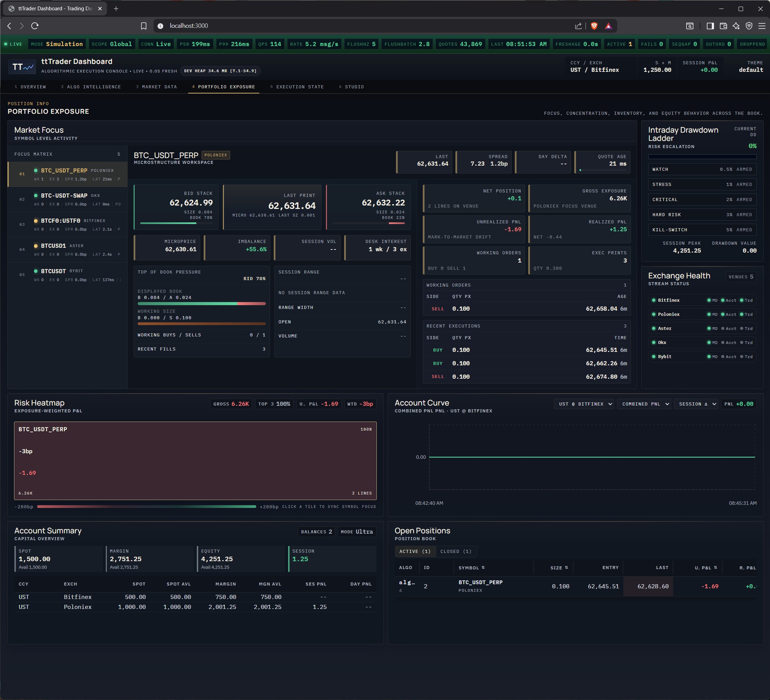Click the STRESS 1% ARMED row
This screenshot has width=770, height=700.
click(702, 185)
